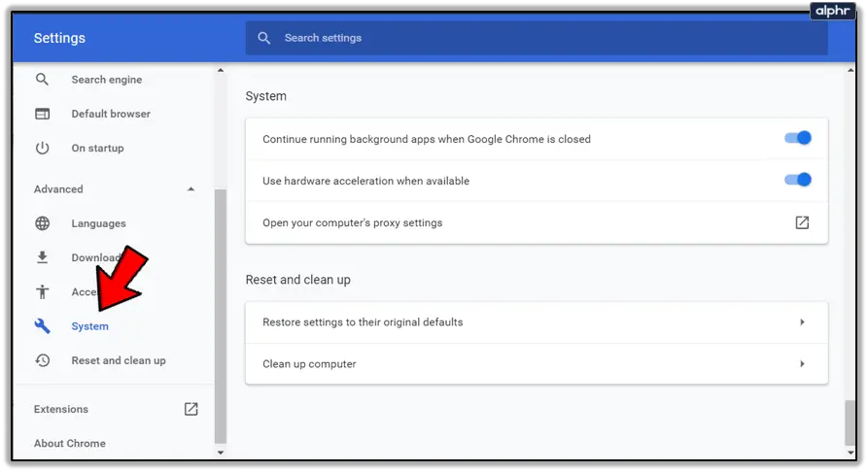The image size is (868, 472).
Task: Open the About Chrome page
Action: [x=70, y=443]
